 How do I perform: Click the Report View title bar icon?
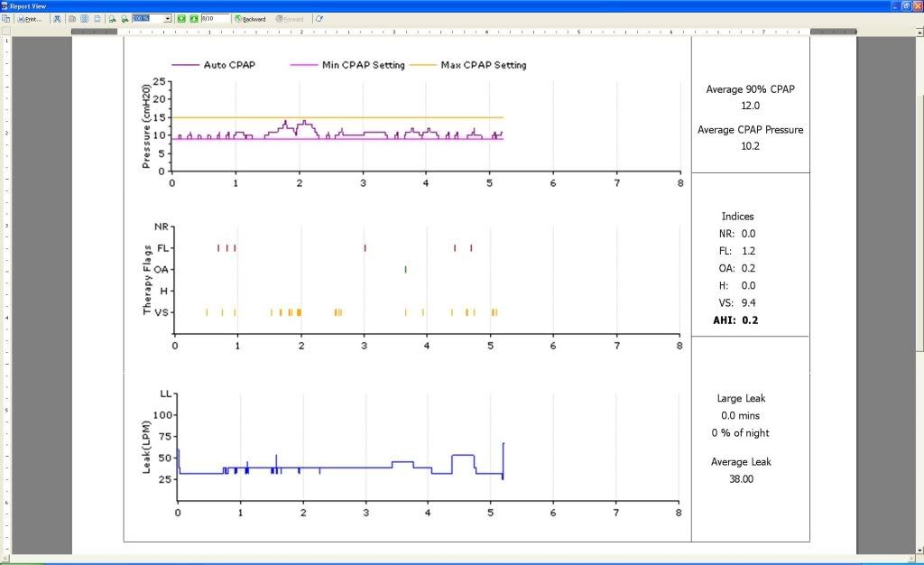(x=5, y=5)
